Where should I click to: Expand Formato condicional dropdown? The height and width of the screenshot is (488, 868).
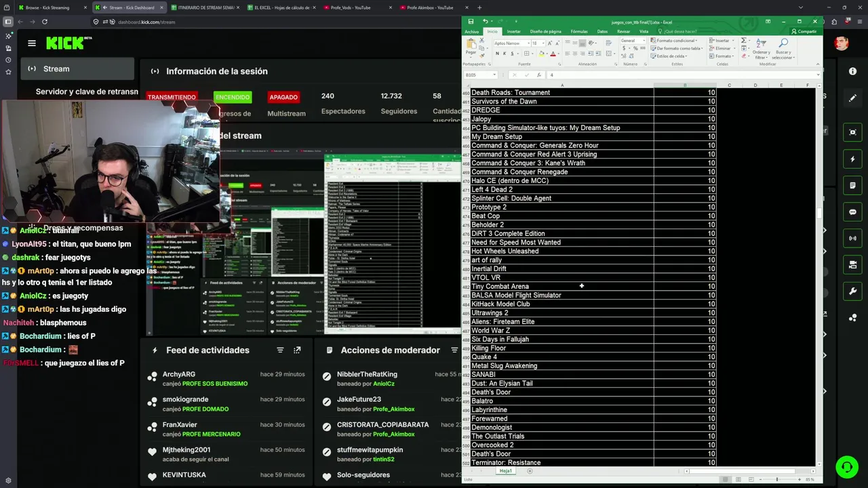673,41
